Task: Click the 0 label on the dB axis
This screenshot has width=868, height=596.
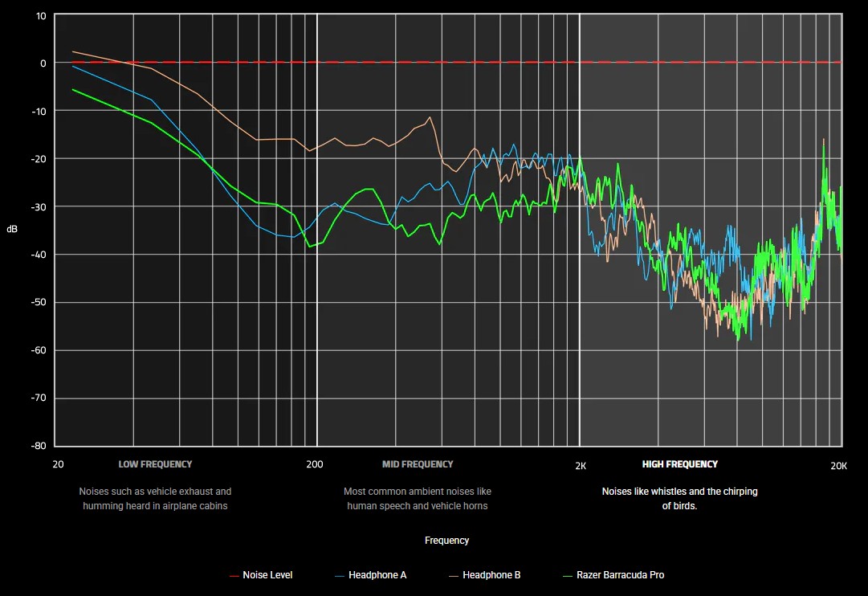Action: click(x=43, y=63)
